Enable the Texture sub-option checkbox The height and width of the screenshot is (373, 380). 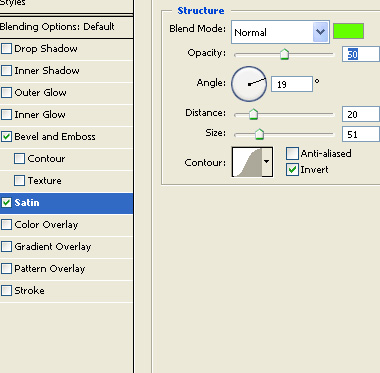[19, 181]
